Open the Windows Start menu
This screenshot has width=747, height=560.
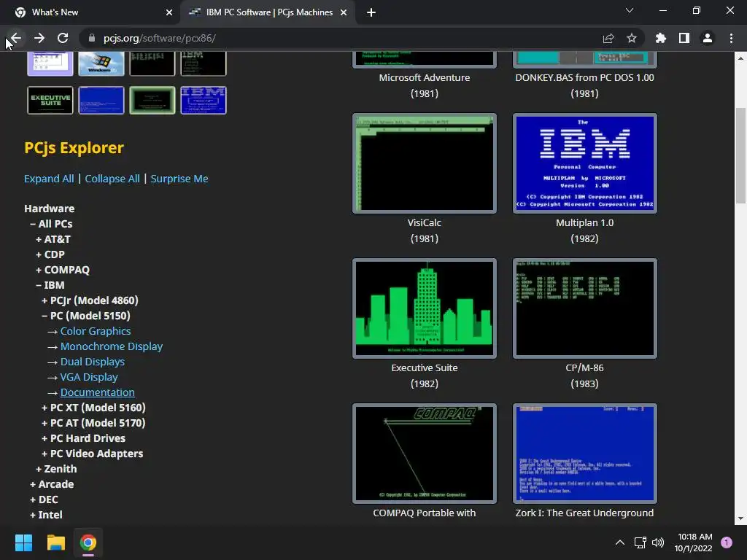pos(23,542)
